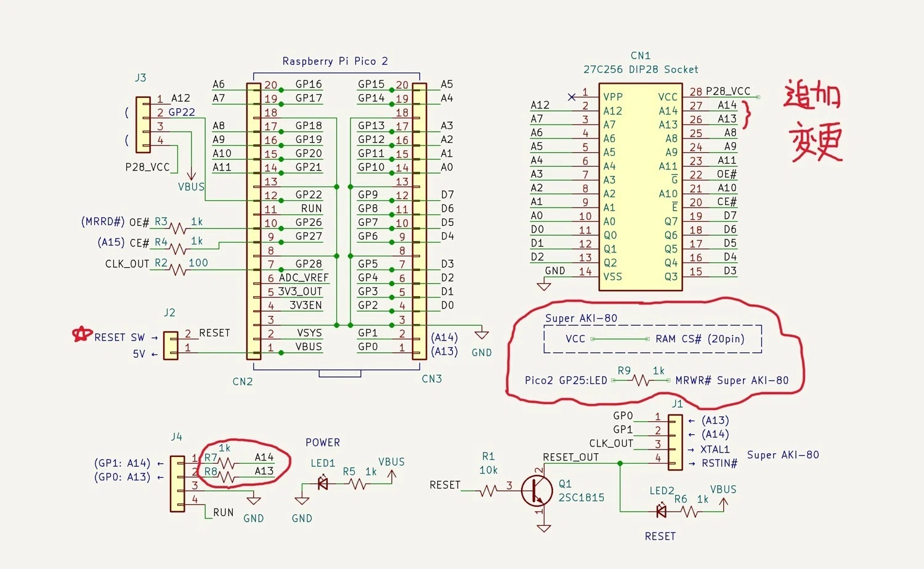Click the VSYS pin label

(309, 333)
